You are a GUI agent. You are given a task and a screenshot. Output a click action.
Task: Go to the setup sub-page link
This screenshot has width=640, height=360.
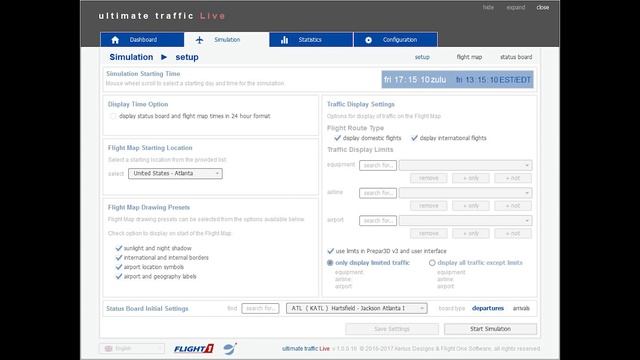click(422, 57)
